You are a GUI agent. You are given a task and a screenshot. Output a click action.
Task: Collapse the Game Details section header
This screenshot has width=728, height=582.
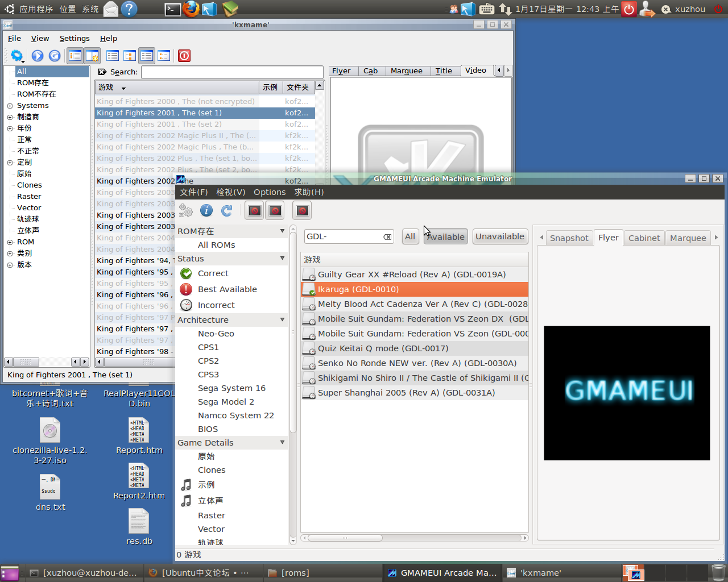pos(231,443)
